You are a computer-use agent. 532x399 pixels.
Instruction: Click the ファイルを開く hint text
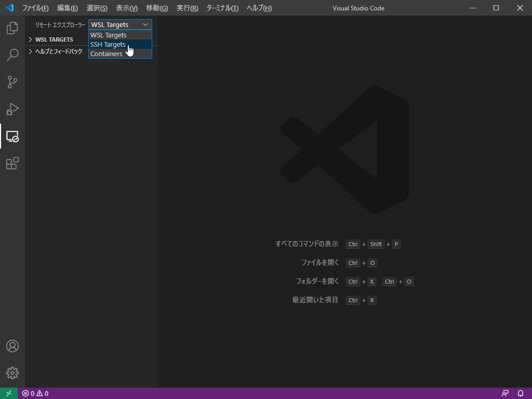tap(320, 262)
